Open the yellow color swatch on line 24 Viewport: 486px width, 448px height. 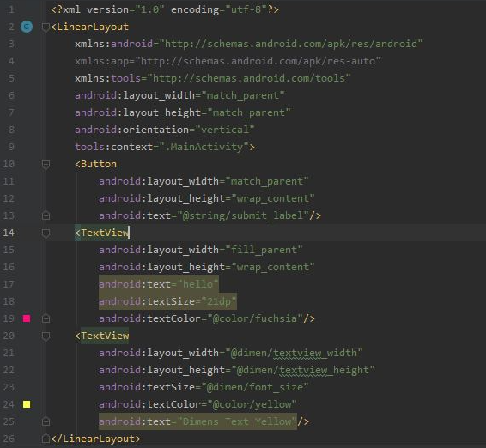pos(27,404)
